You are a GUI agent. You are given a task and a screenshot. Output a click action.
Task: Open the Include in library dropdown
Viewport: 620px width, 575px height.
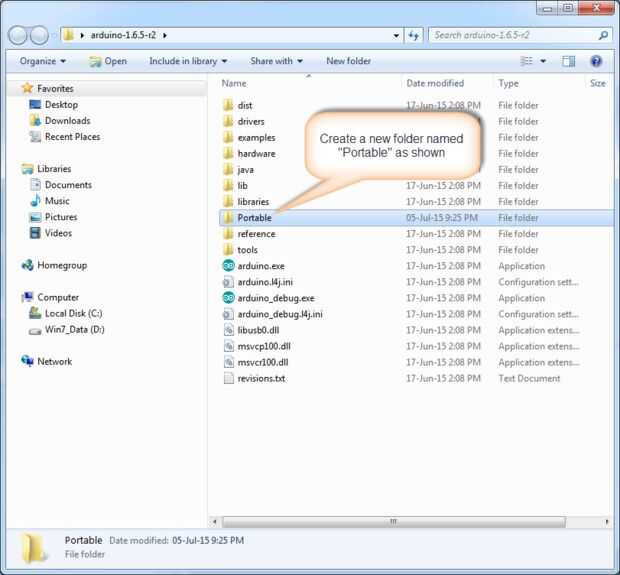pos(188,61)
